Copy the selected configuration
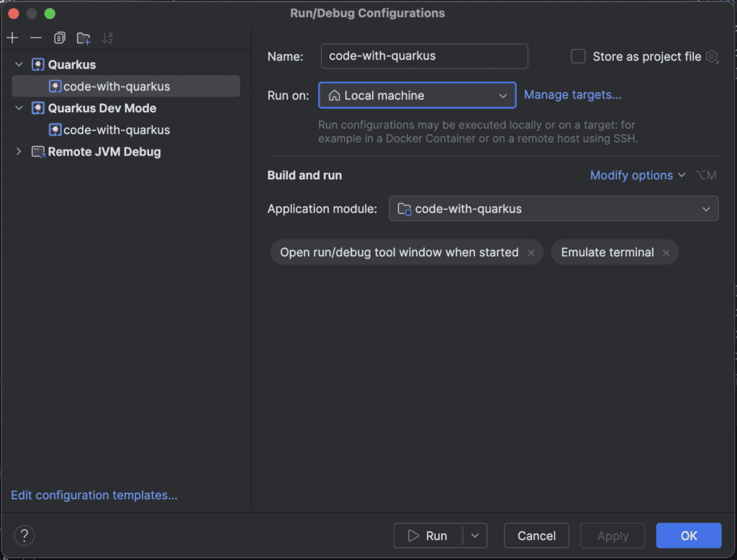Viewport: 737px width, 560px height. tap(60, 38)
